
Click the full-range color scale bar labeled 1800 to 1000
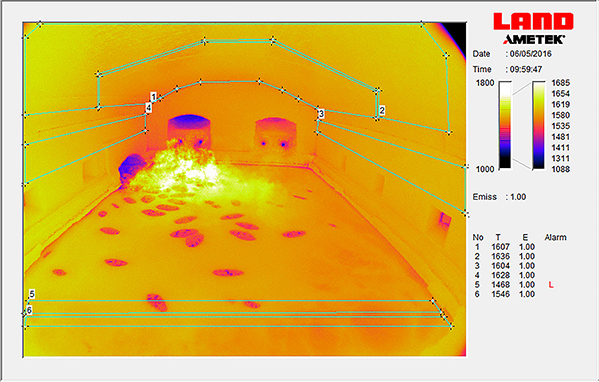coord(505,125)
